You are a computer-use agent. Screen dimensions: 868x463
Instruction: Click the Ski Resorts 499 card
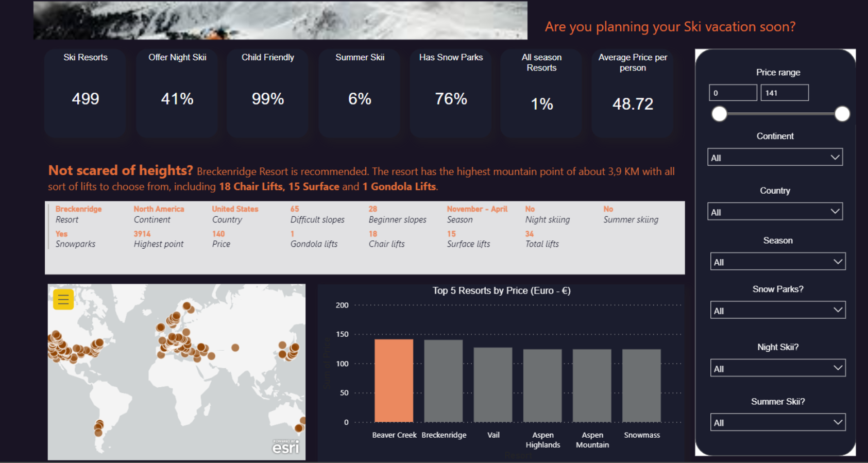pyautogui.click(x=86, y=93)
